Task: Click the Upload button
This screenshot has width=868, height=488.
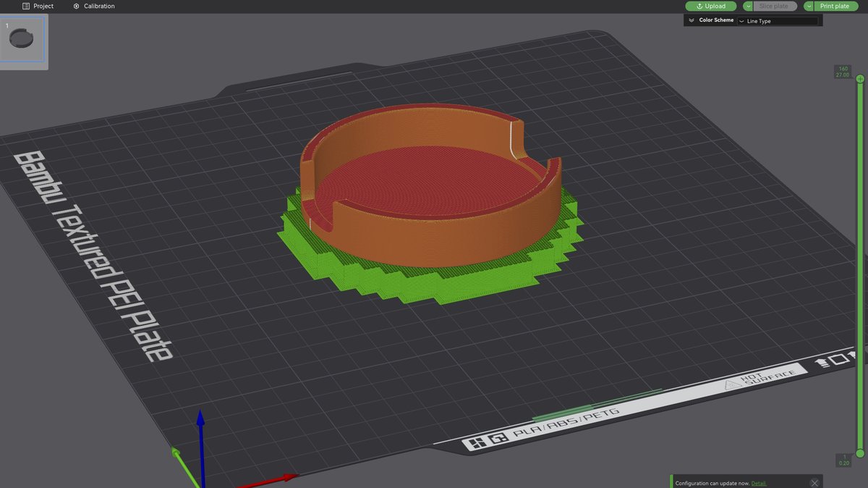Action: click(710, 6)
